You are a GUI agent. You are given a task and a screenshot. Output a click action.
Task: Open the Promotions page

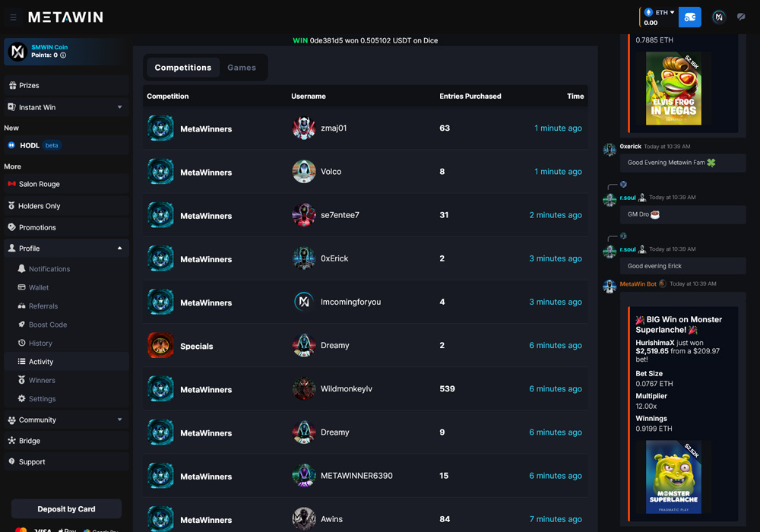click(37, 227)
